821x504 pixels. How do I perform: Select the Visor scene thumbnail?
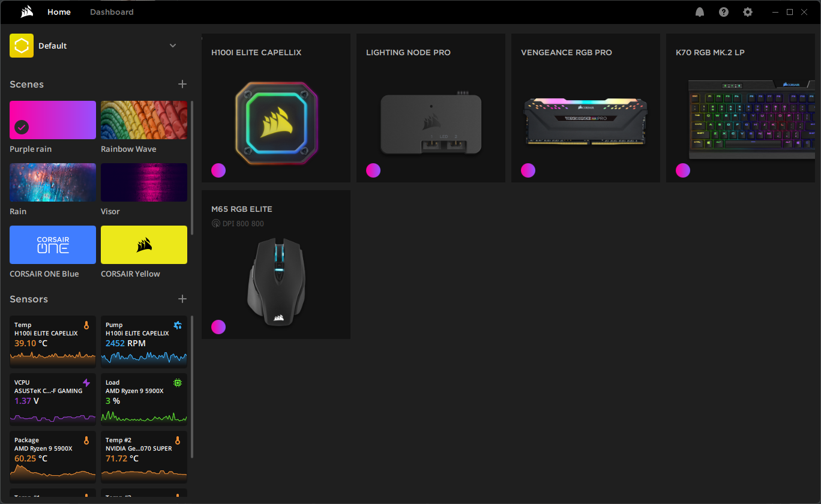click(x=144, y=182)
